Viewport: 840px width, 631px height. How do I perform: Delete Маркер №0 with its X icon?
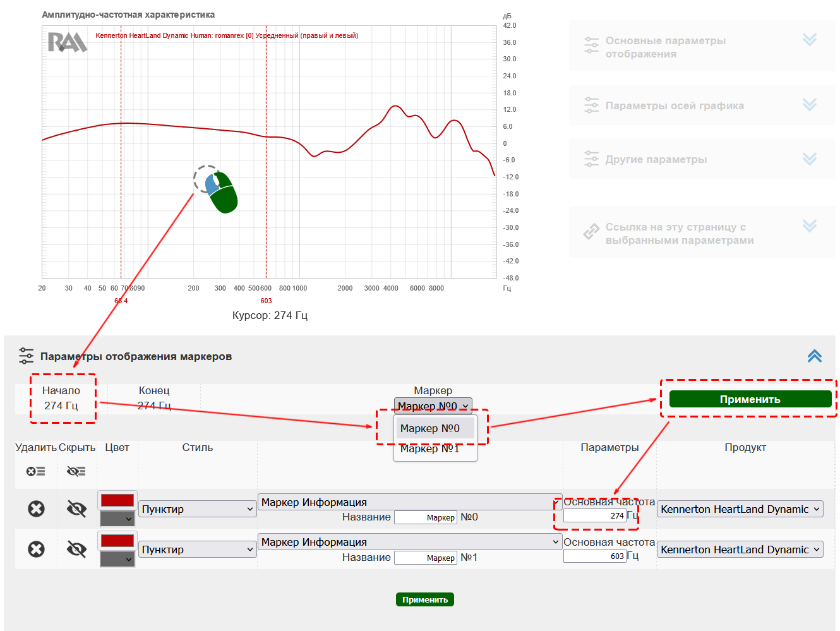pos(36,508)
